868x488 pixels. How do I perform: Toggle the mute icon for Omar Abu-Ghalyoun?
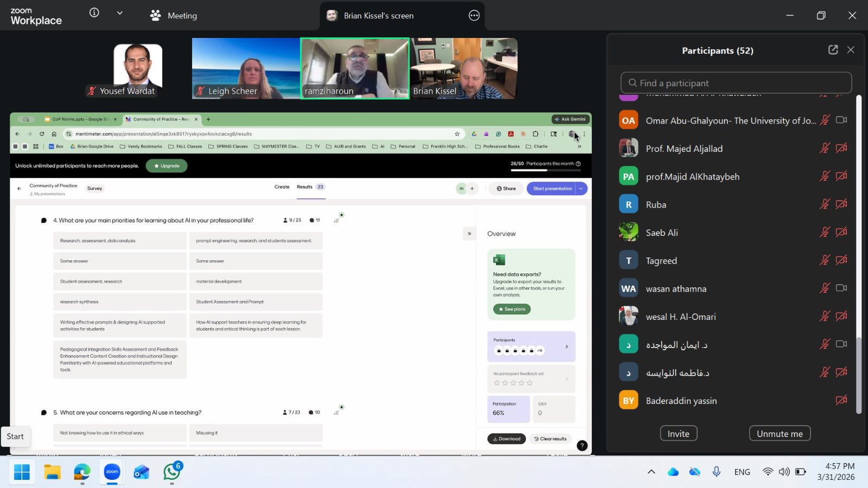(825, 120)
